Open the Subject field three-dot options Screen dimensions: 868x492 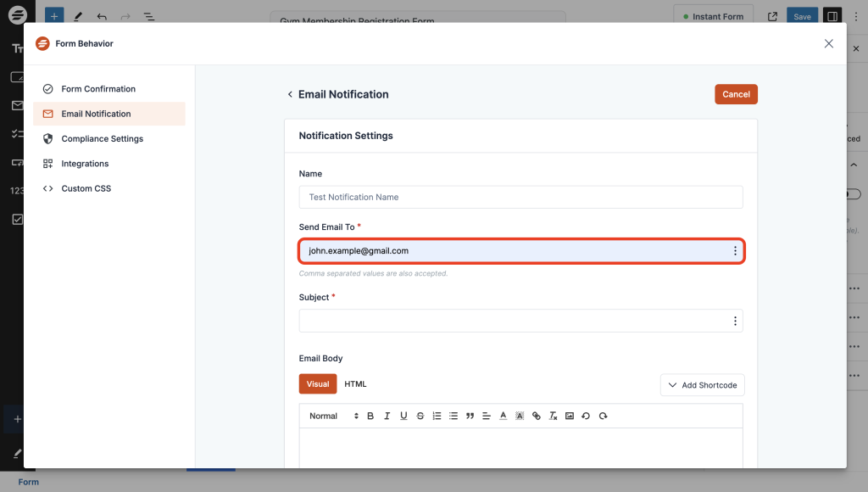(735, 321)
